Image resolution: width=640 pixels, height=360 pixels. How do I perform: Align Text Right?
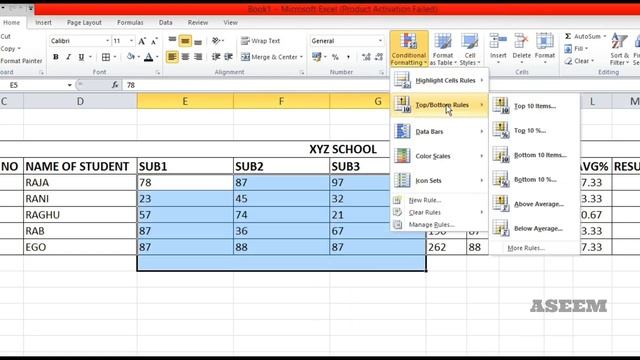click(198, 57)
